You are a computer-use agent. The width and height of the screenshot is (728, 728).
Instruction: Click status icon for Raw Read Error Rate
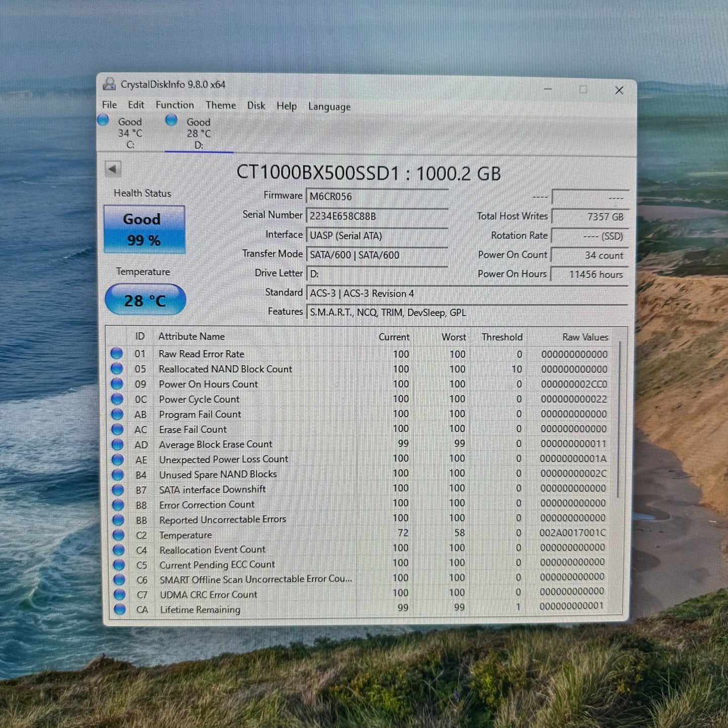(117, 354)
